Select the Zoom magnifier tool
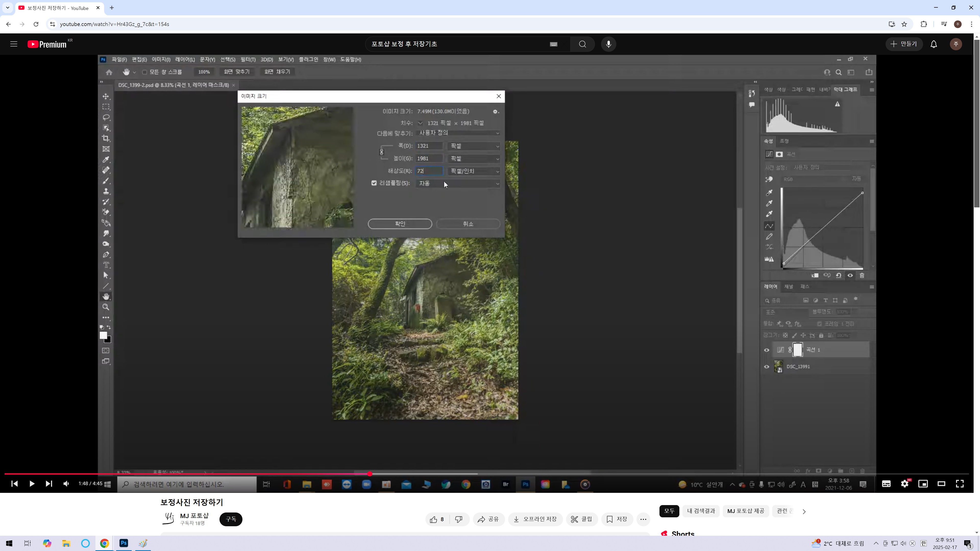This screenshot has width=980, height=551. tap(106, 307)
